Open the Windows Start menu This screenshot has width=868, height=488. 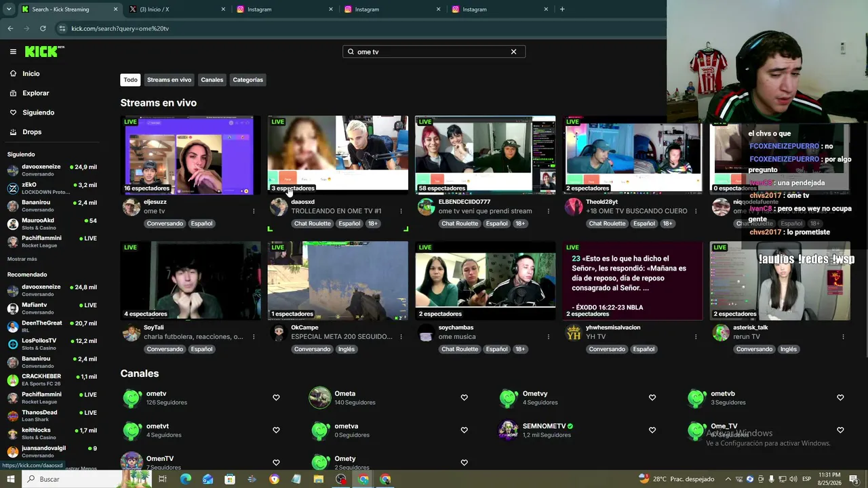(10, 479)
